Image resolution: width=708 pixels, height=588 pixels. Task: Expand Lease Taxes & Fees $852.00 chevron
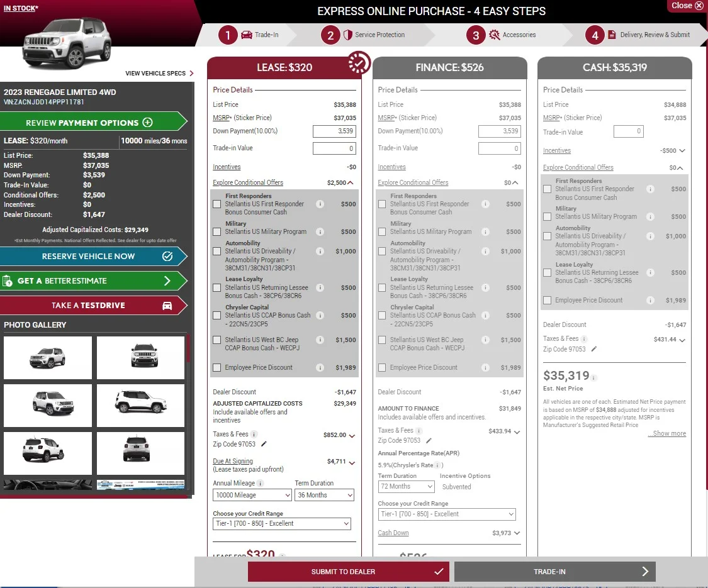352,435
